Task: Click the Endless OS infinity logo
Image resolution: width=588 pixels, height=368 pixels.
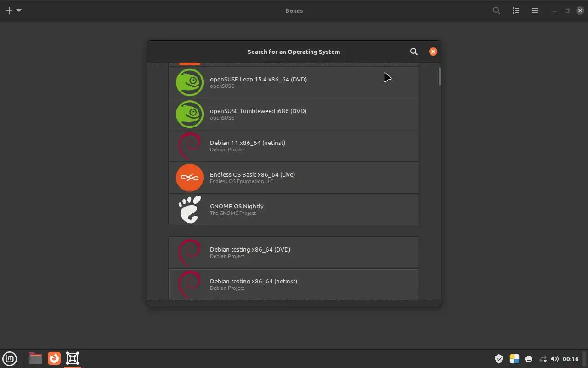Action: tap(190, 178)
